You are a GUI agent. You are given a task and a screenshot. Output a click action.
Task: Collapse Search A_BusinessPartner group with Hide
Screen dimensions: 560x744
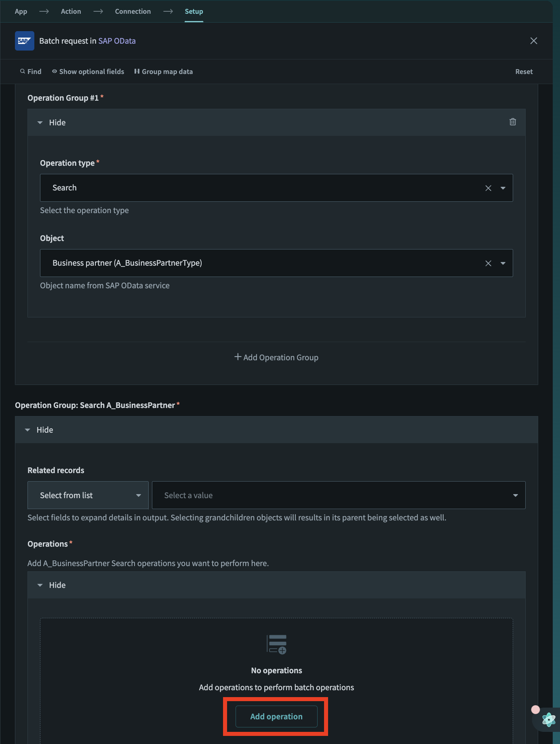[x=39, y=430]
